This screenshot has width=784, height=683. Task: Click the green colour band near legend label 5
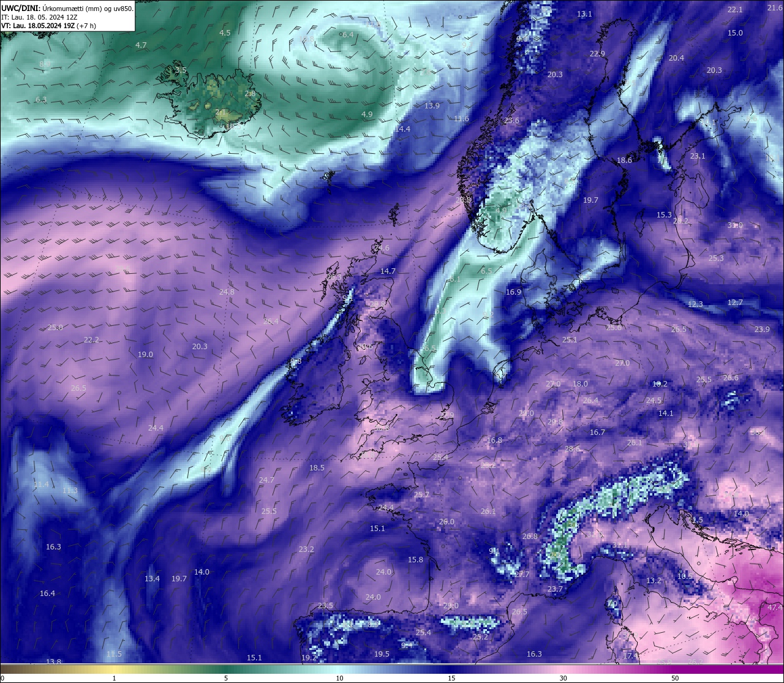point(226,669)
